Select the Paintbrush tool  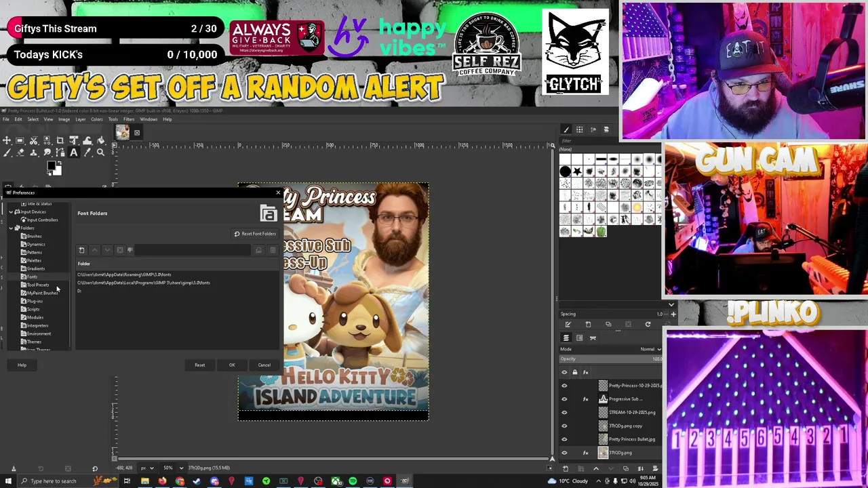[7, 152]
